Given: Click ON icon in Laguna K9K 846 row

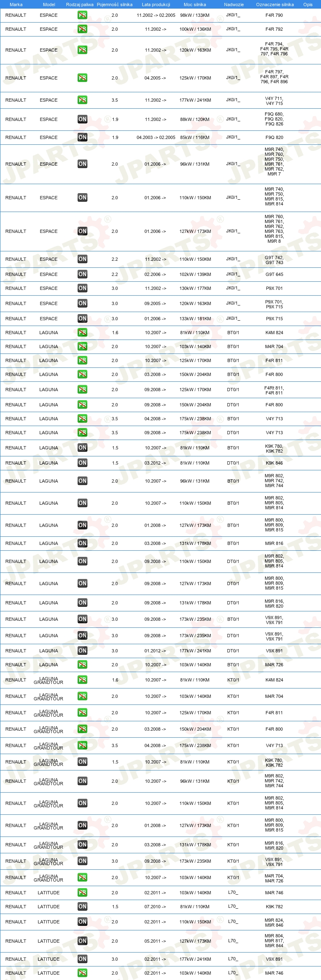Looking at the screenshot, I should pos(83,463).
